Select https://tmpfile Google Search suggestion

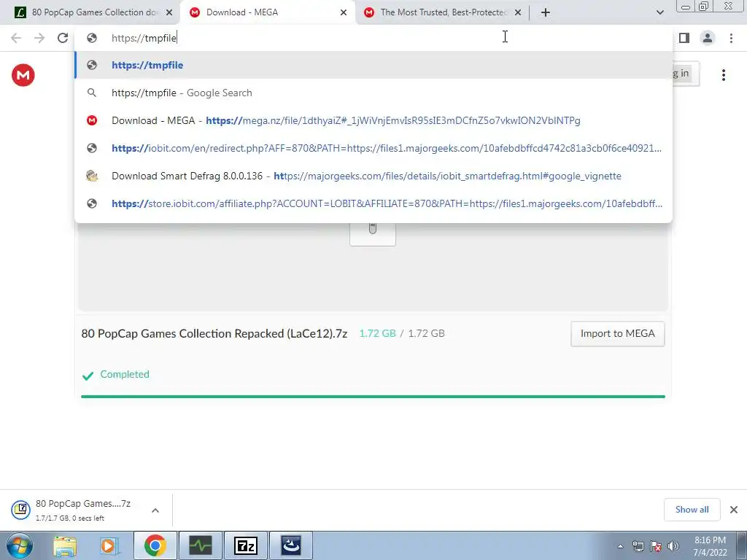[373, 93]
